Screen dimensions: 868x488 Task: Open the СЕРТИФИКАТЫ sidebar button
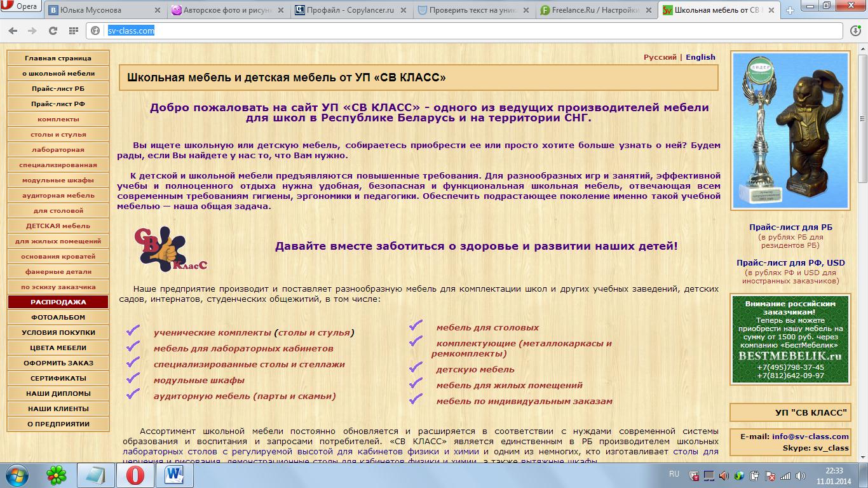pos(58,378)
